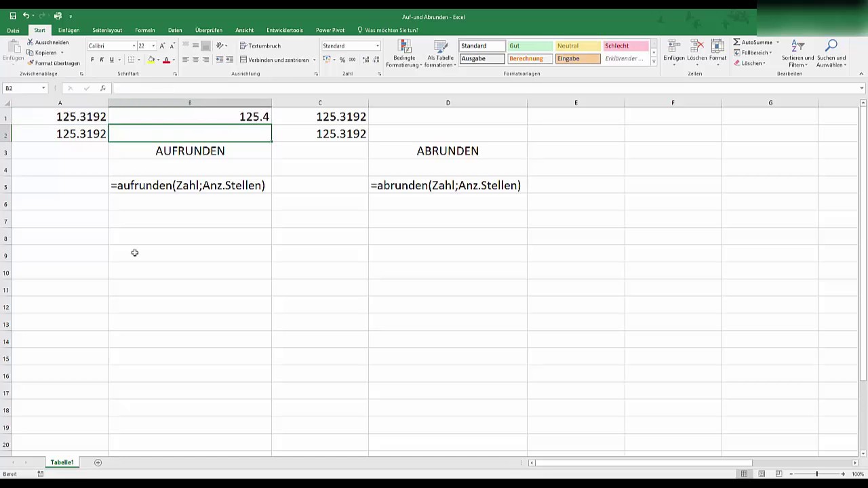Open the AutoSumme dropdown arrow
868x488 pixels.
point(777,42)
